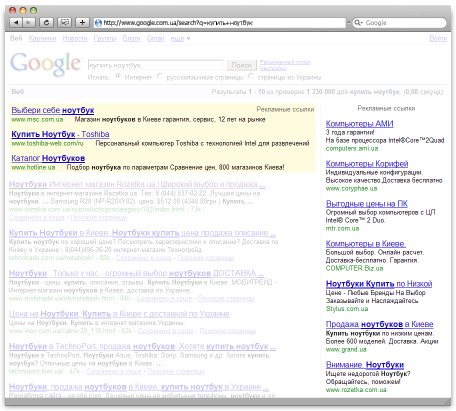
Task: Open sidebar ad 'Ноутбуки Купить по Низкой'
Action: pos(379,284)
